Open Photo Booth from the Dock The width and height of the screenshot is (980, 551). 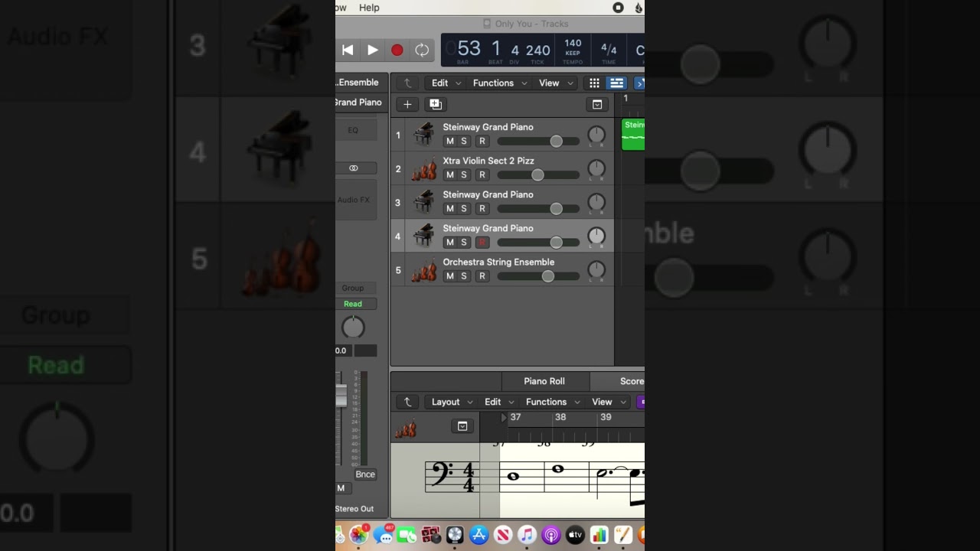(x=431, y=535)
